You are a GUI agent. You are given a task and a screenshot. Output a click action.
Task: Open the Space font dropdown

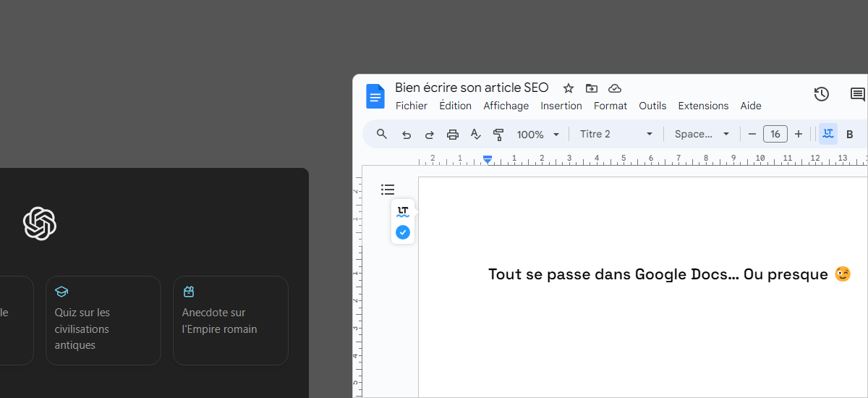(x=702, y=134)
